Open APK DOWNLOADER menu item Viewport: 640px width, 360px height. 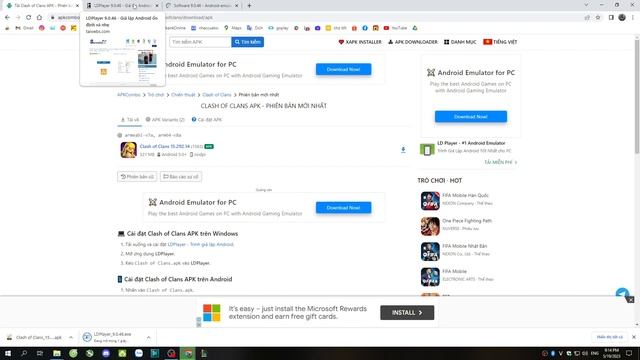click(x=412, y=42)
